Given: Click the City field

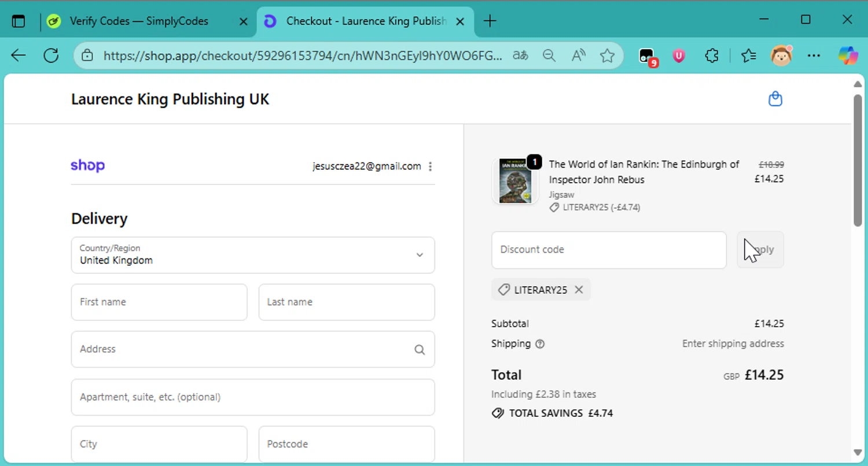Looking at the screenshot, I should click(159, 444).
